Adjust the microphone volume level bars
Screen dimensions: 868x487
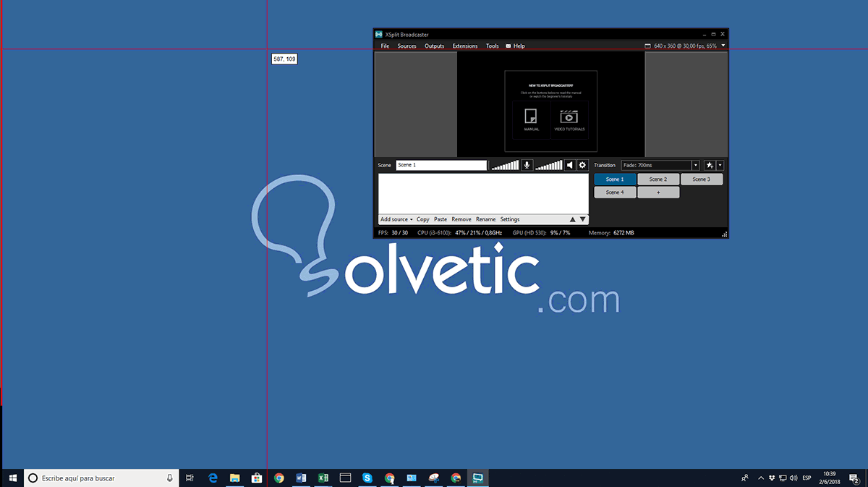point(505,165)
